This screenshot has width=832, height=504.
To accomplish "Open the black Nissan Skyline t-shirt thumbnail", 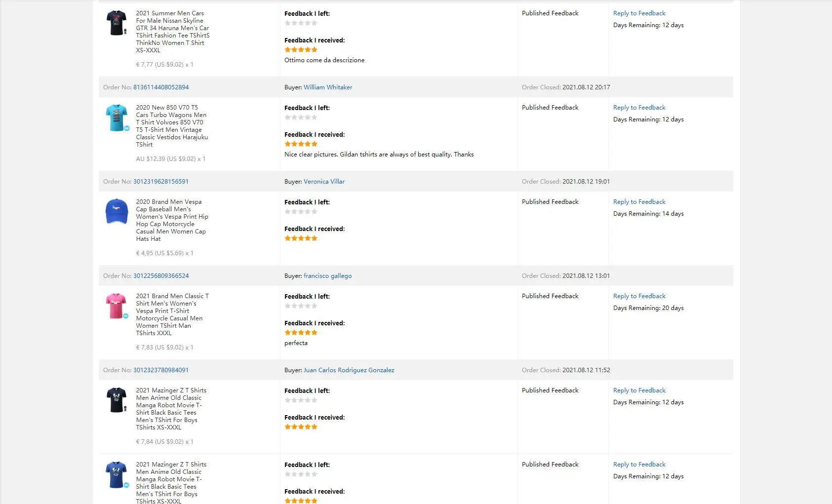I will (x=117, y=23).
